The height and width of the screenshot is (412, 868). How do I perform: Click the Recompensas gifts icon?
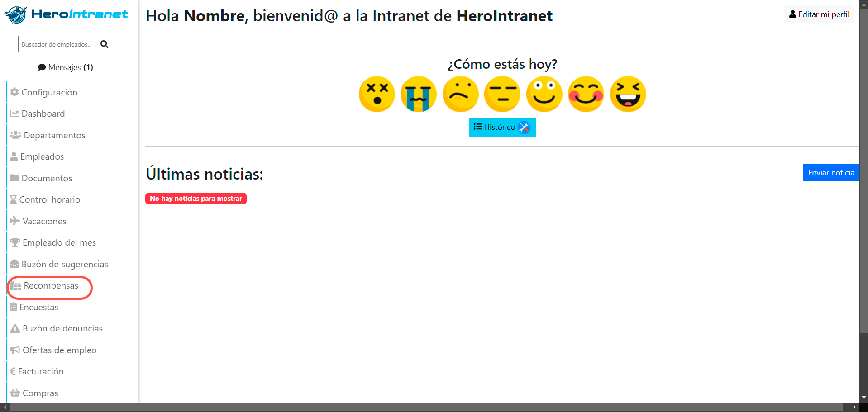coord(16,286)
